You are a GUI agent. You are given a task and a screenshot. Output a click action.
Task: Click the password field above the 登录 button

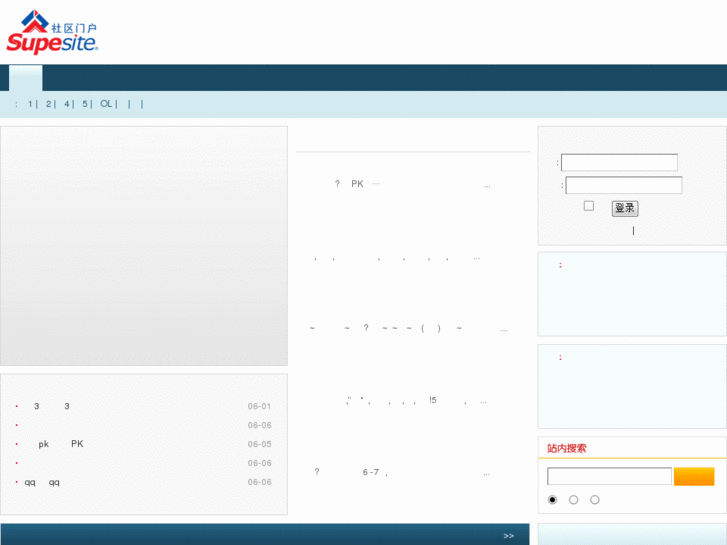pos(624,185)
